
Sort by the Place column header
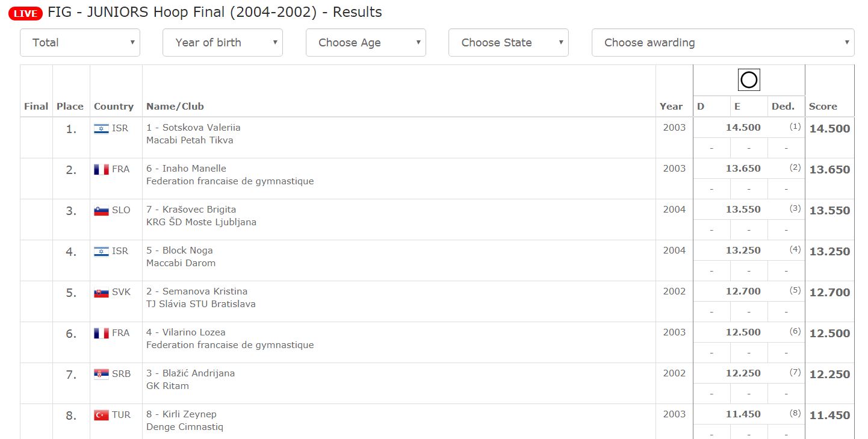(70, 107)
